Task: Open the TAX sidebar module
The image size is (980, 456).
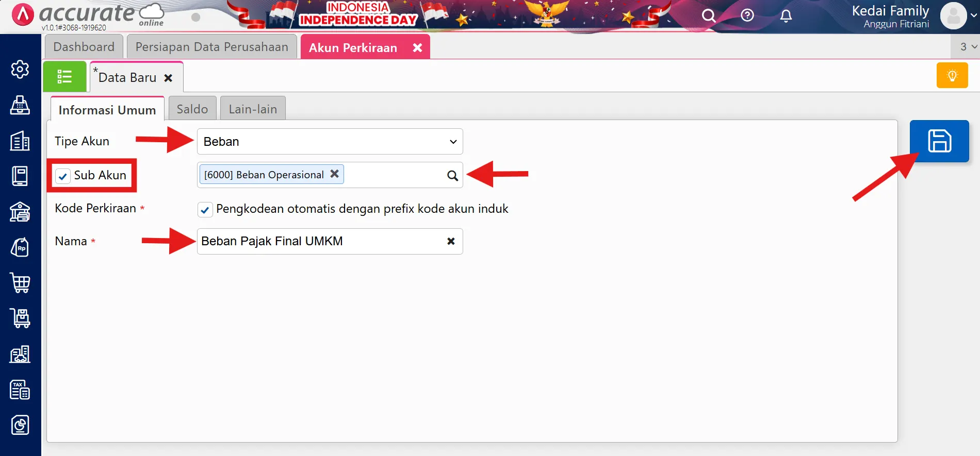Action: pos(20,390)
